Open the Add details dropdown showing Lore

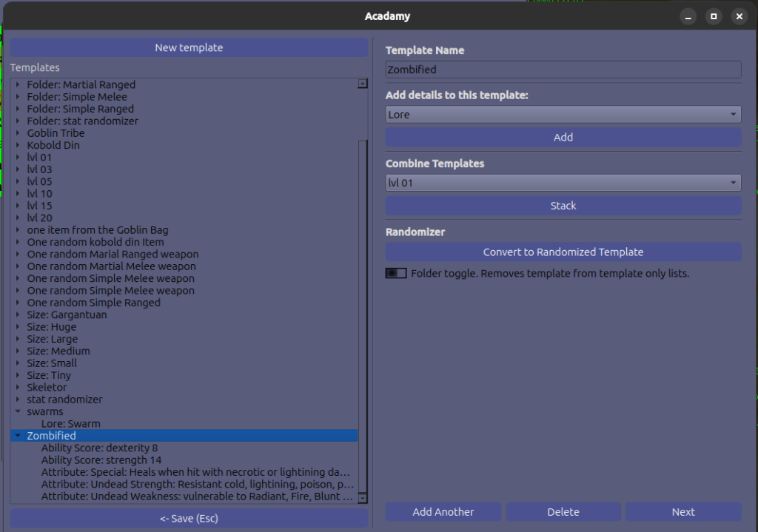[563, 115]
